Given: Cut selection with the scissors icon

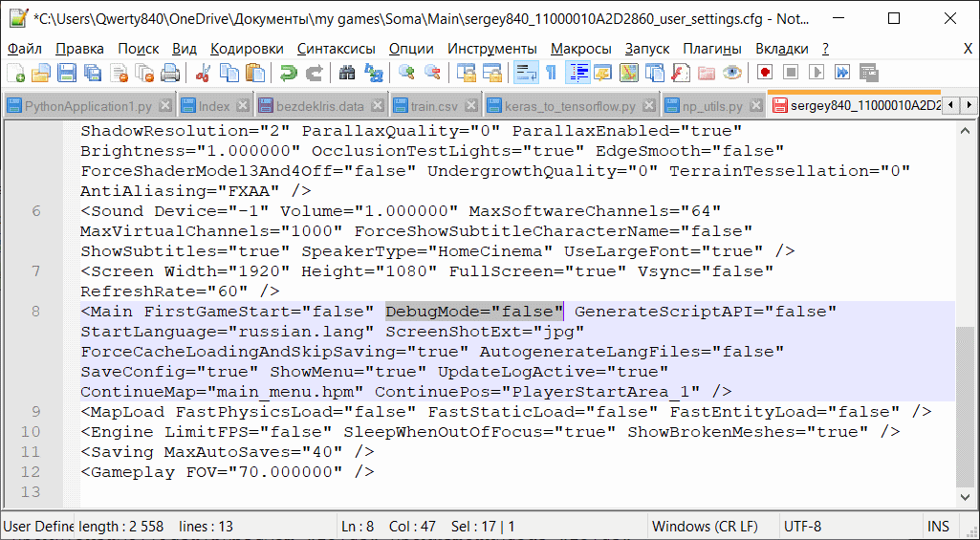Looking at the screenshot, I should 203,74.
